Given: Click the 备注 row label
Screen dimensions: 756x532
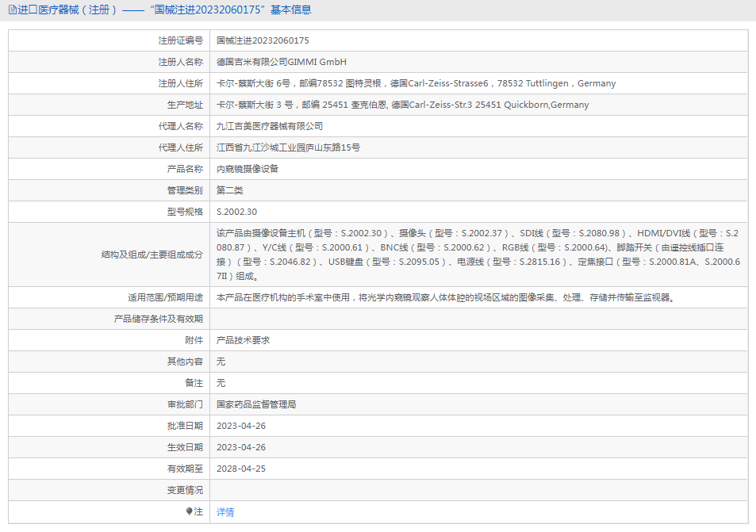Looking at the screenshot, I should (194, 383).
